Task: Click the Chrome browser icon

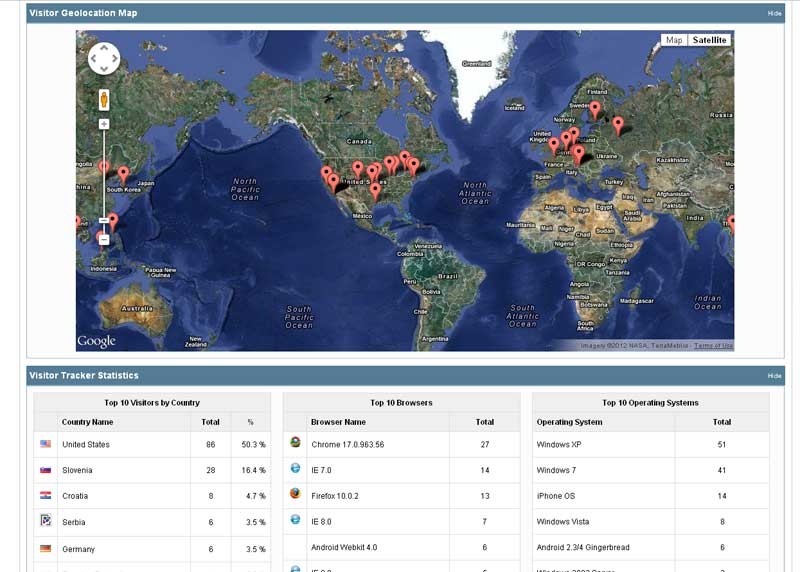Action: (x=295, y=442)
